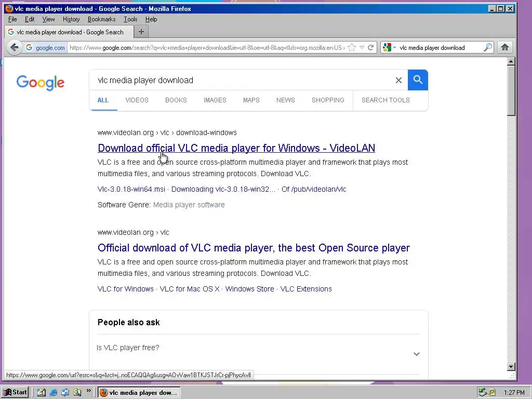This screenshot has width=532, height=399.
Task: Open 'VLC Extensions' sitelink
Action: pyautogui.click(x=306, y=289)
